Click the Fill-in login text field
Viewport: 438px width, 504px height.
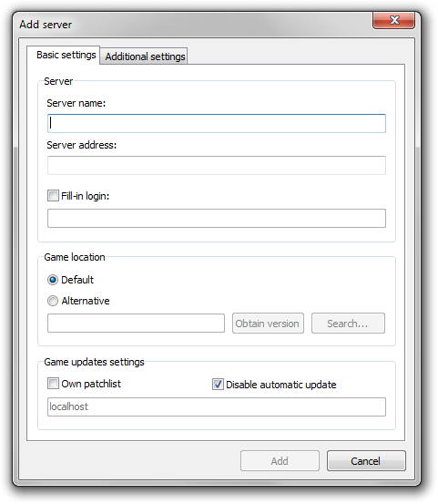pos(217,218)
